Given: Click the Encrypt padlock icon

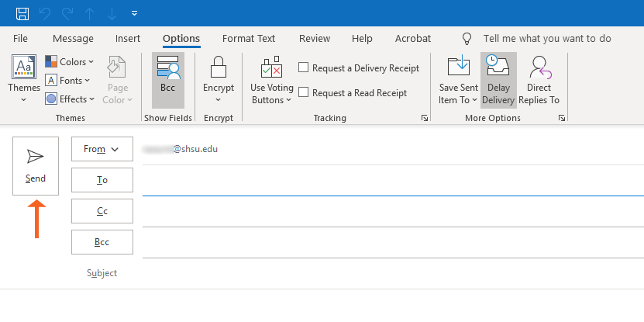Looking at the screenshot, I should pos(219,68).
